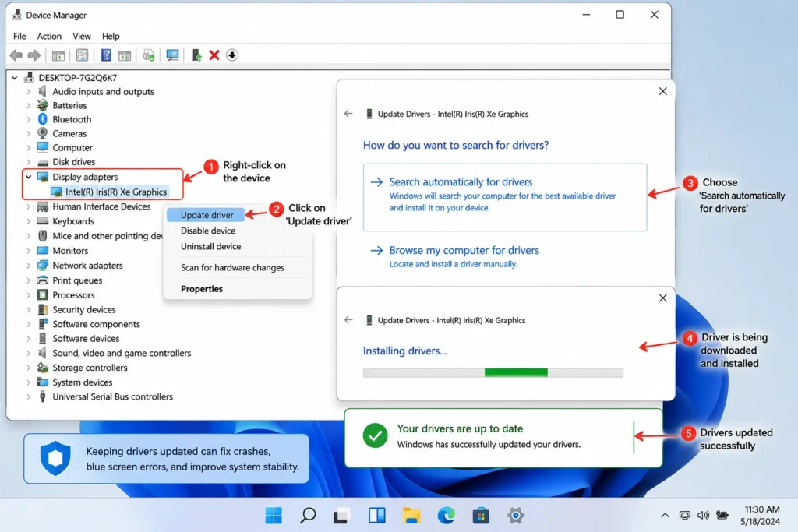The width and height of the screenshot is (798, 532).
Task: Select the Mice and other pointing devices icon
Action: [x=43, y=235]
